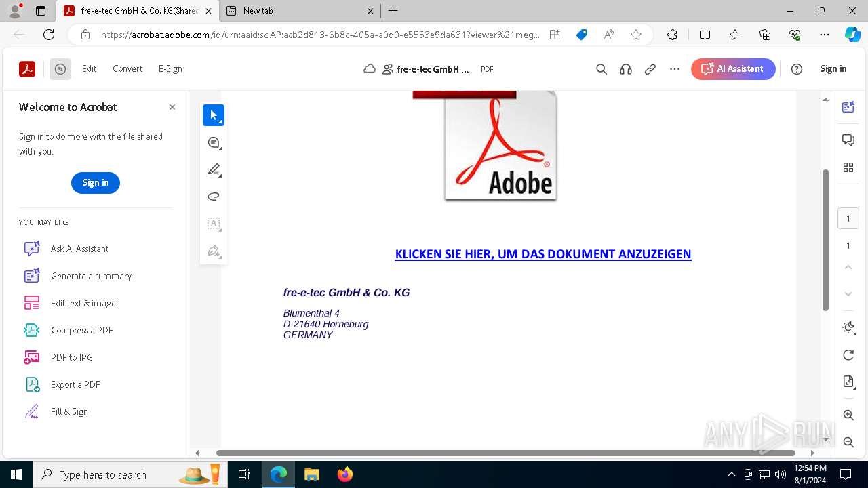Go to previous page arrow
The height and width of the screenshot is (488, 868).
[x=848, y=267]
